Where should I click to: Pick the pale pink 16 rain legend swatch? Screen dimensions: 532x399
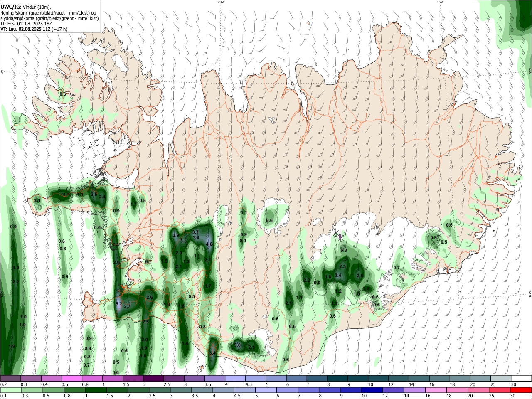tap(436, 390)
